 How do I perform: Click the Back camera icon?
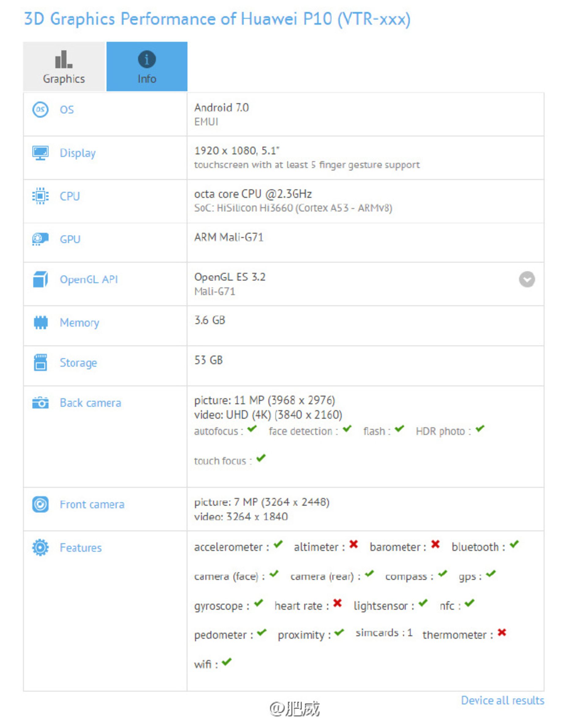(40, 403)
